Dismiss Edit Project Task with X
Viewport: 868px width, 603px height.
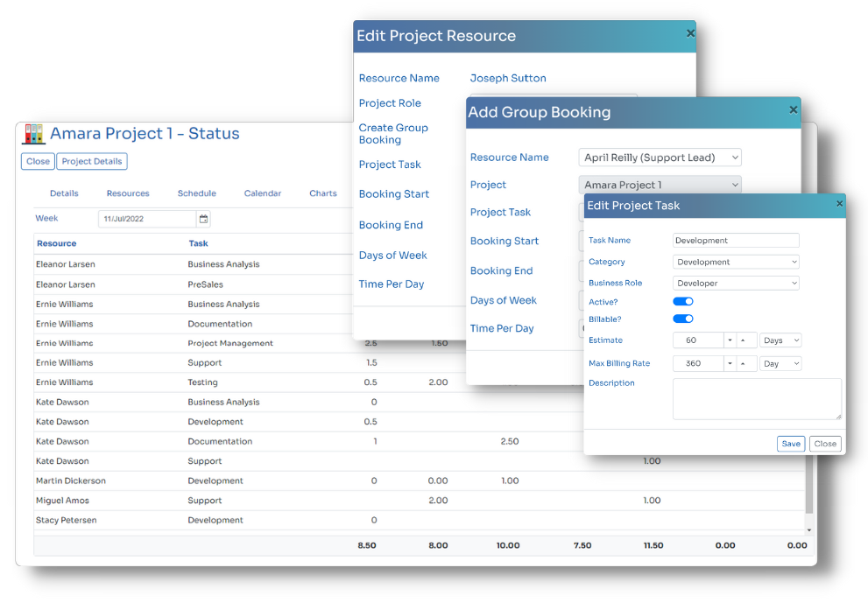tap(839, 204)
